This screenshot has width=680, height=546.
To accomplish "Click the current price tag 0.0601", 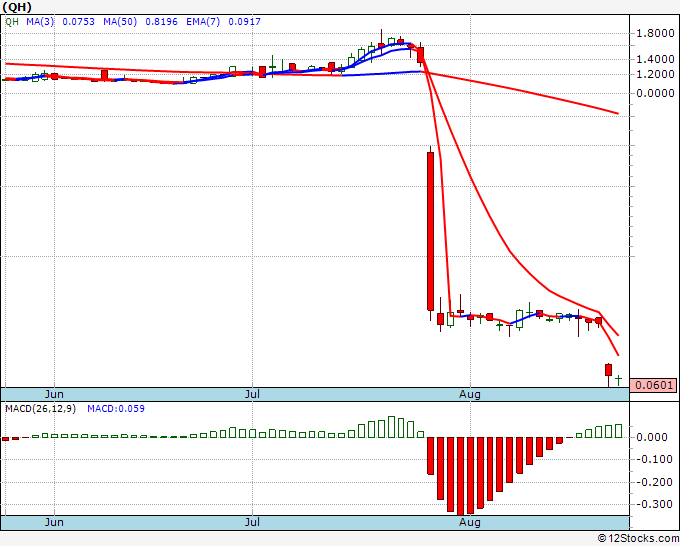I will (653, 385).
